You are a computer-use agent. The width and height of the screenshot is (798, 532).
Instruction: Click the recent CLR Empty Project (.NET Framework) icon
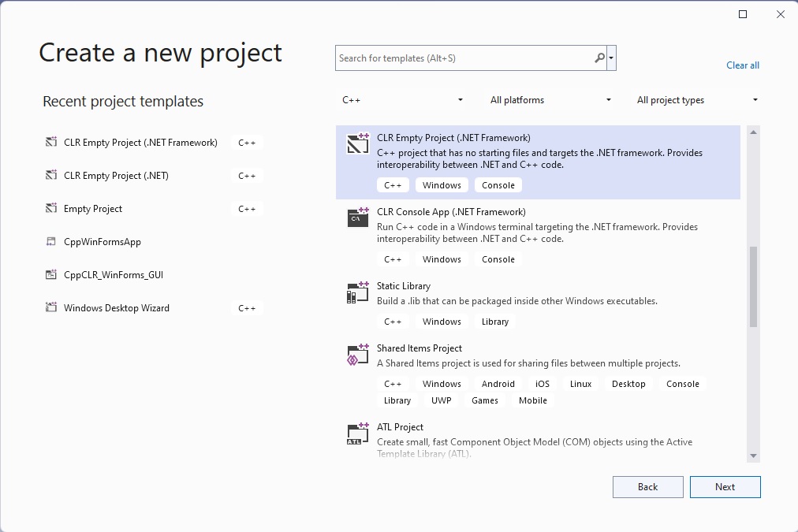[x=51, y=142]
